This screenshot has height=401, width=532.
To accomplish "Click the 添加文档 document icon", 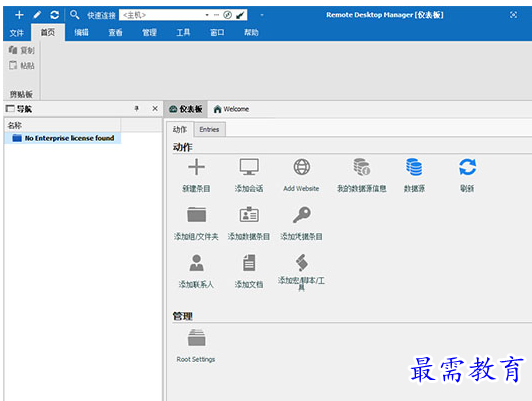I will [x=249, y=263].
